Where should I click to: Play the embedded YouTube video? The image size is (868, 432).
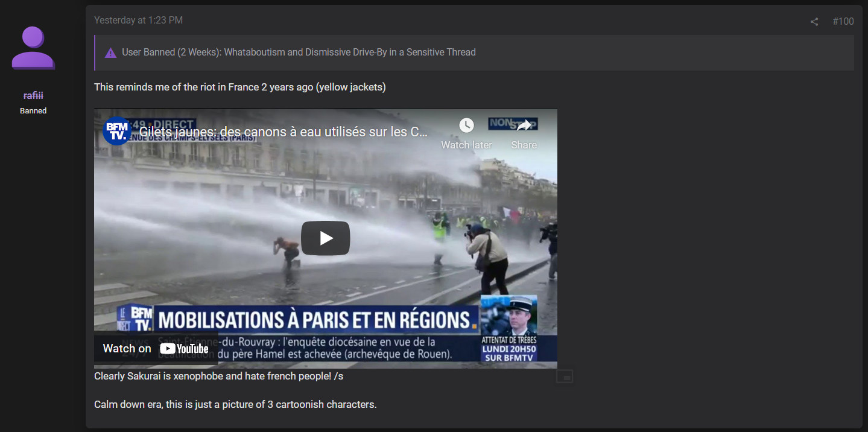coord(326,238)
